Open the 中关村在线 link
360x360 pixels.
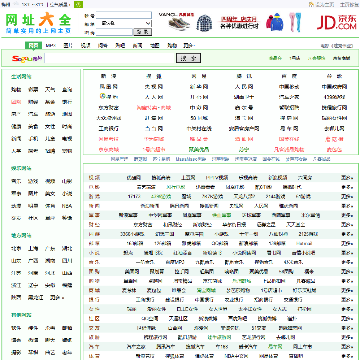(x=199, y=128)
